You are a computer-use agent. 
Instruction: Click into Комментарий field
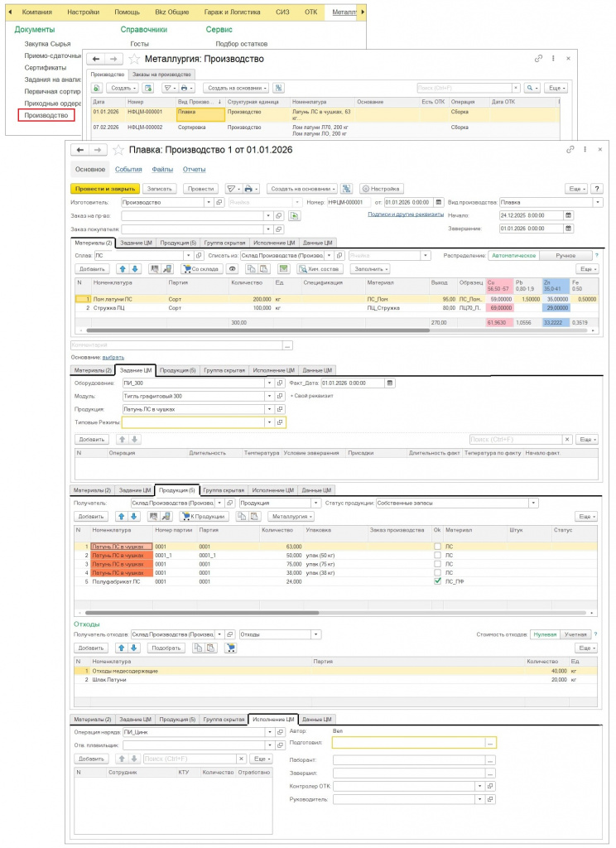tap(177, 345)
